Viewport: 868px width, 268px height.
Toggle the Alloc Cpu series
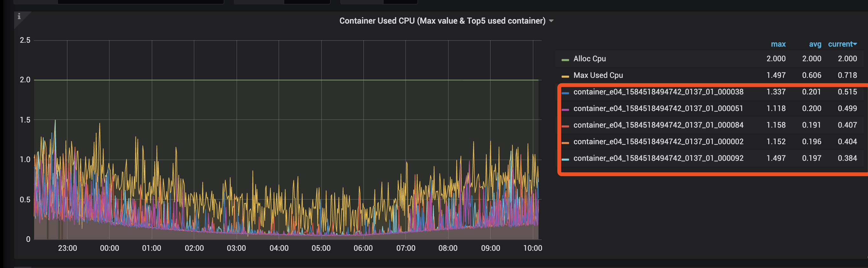(589, 59)
